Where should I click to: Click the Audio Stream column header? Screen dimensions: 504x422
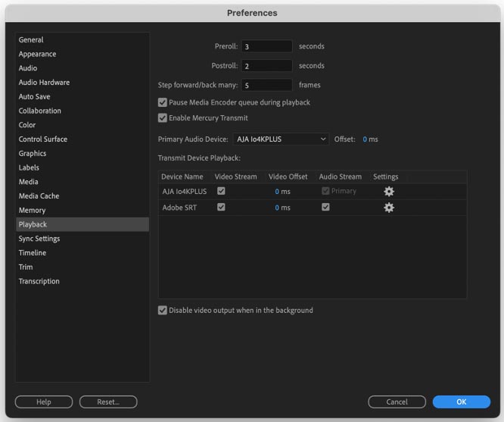(x=341, y=177)
